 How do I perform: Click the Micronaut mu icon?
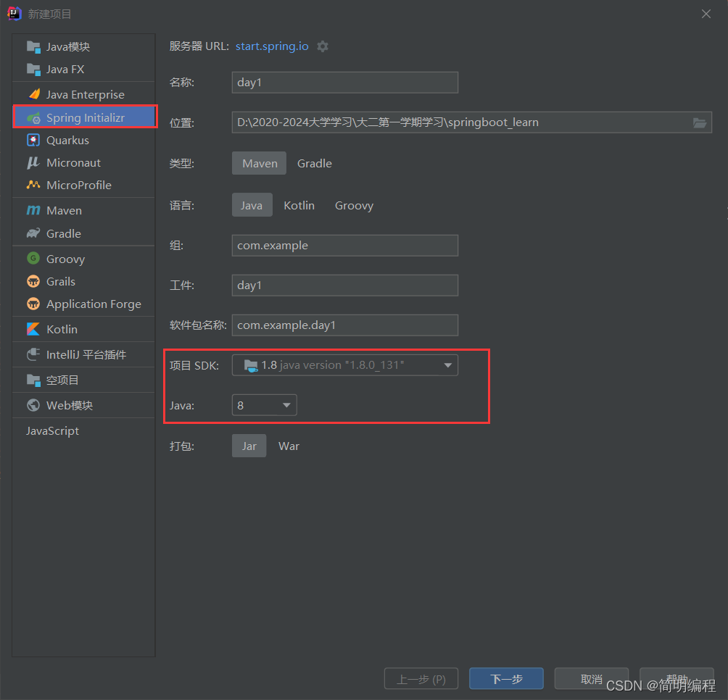click(33, 163)
